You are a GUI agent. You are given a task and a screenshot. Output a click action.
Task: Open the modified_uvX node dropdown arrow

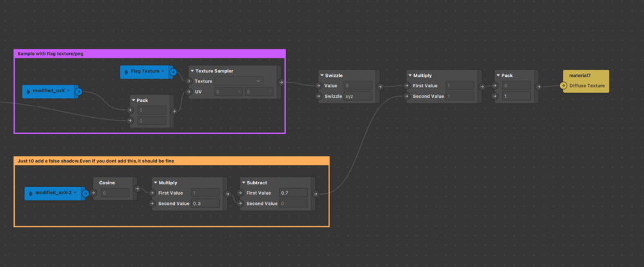[68, 91]
